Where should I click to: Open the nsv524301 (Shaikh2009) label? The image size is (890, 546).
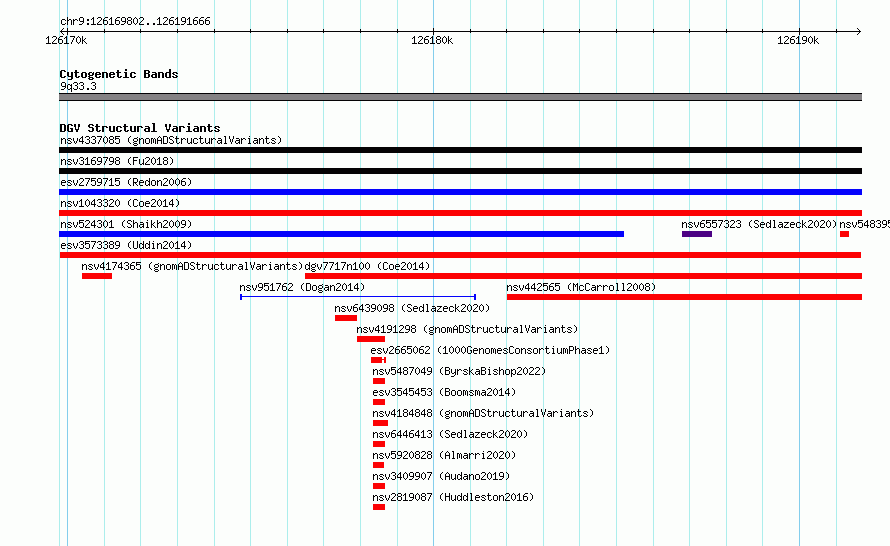tap(126, 224)
